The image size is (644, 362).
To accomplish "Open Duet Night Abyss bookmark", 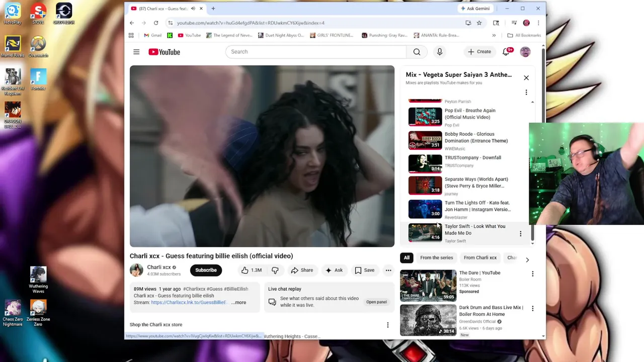I will (281, 35).
